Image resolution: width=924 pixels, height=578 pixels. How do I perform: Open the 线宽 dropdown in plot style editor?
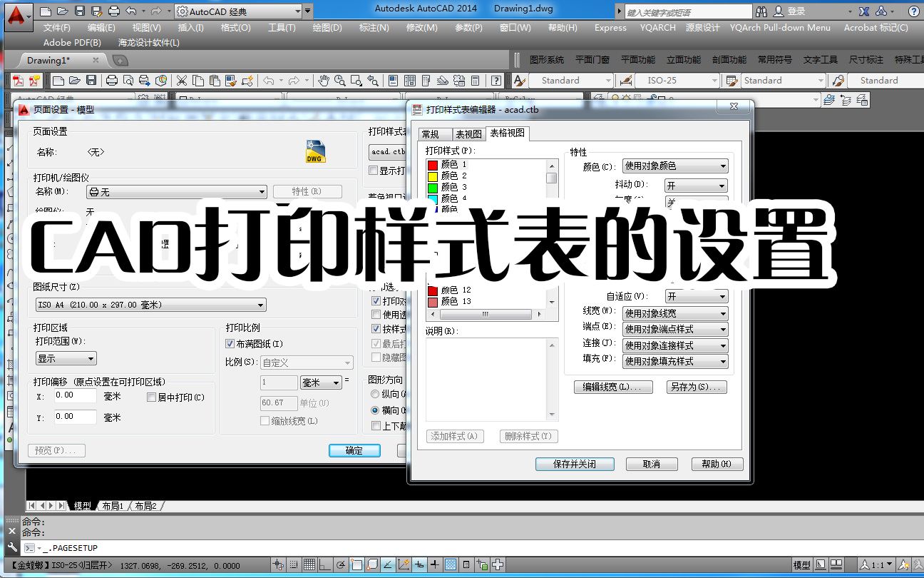tap(675, 313)
